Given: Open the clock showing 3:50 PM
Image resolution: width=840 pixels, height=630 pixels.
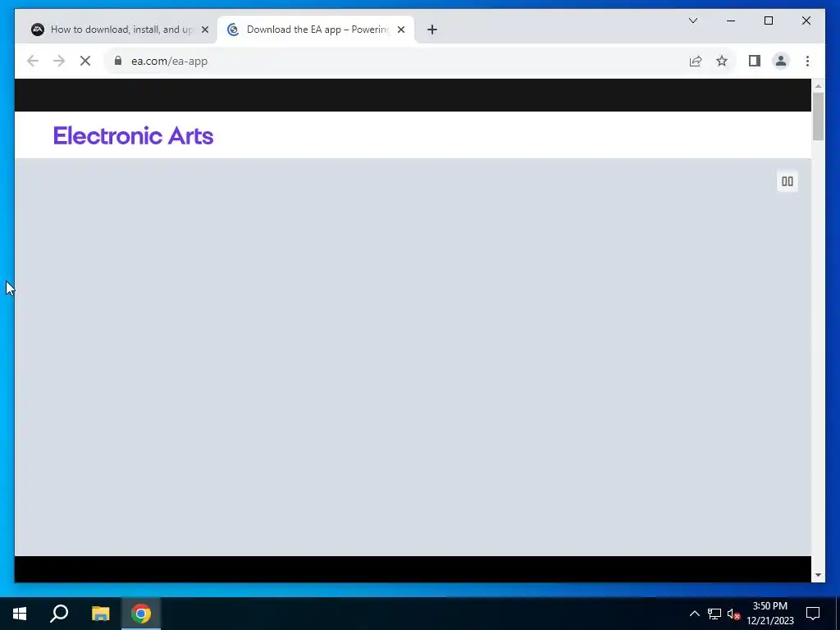Looking at the screenshot, I should coord(769,614).
